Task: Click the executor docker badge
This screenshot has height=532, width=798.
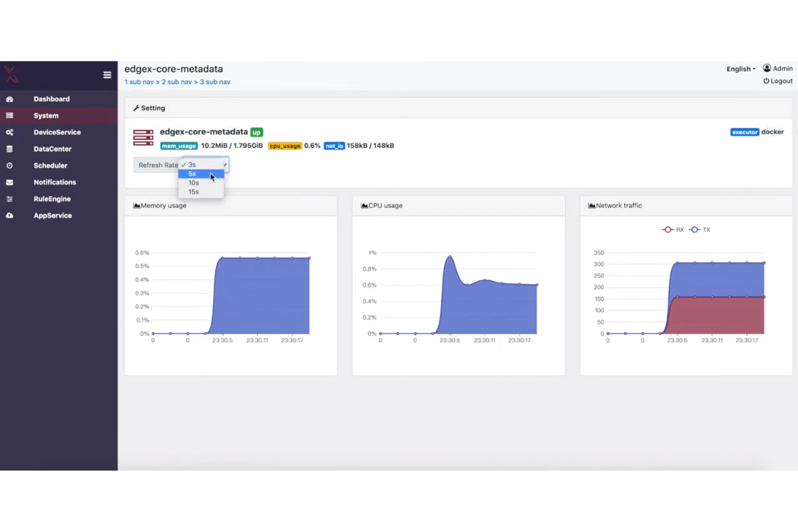Action: [x=745, y=132]
